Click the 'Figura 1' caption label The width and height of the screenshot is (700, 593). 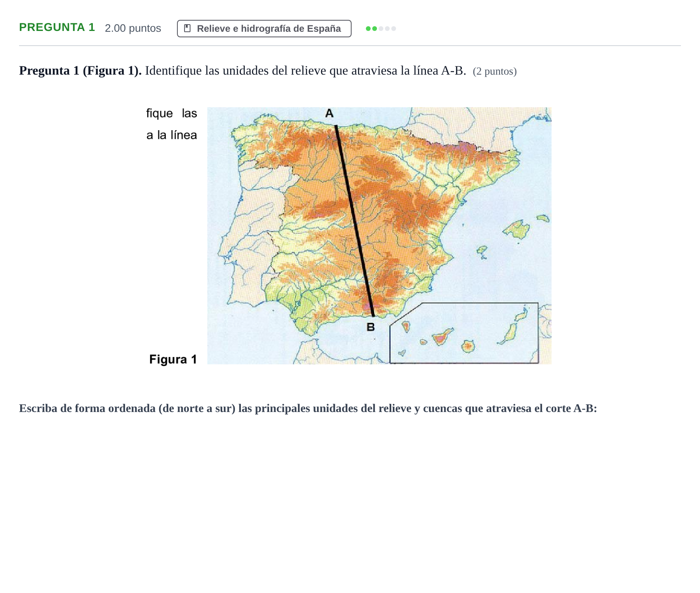coord(173,359)
